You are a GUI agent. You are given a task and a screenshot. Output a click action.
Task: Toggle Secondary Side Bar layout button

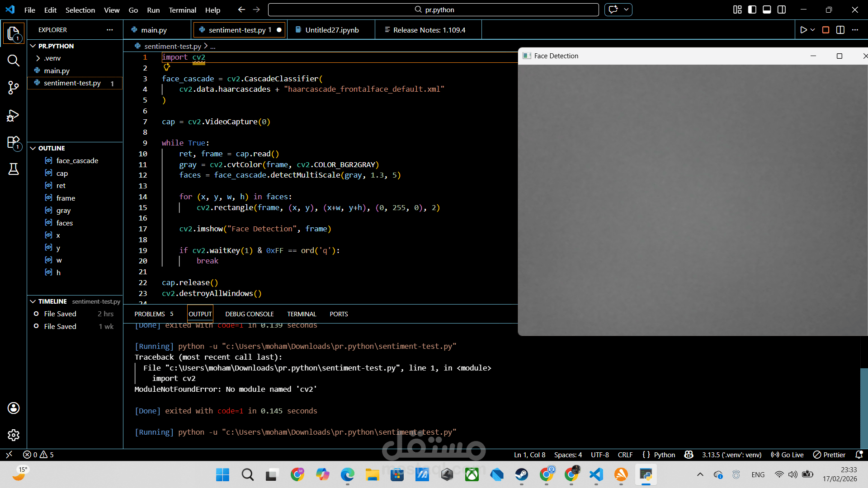tap(782, 9)
